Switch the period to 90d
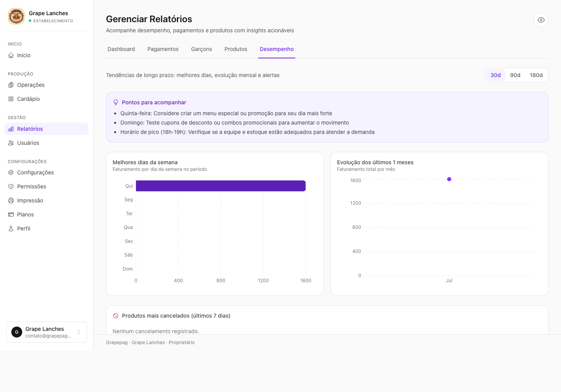This screenshot has width=561, height=392. (515, 75)
